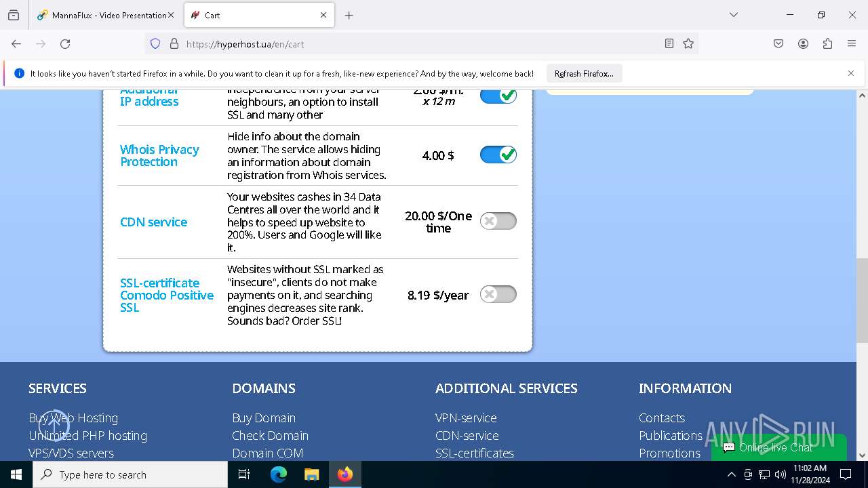Image resolution: width=868 pixels, height=488 pixels.
Task: Dismiss the Firefox notification bar
Action: 851,73
